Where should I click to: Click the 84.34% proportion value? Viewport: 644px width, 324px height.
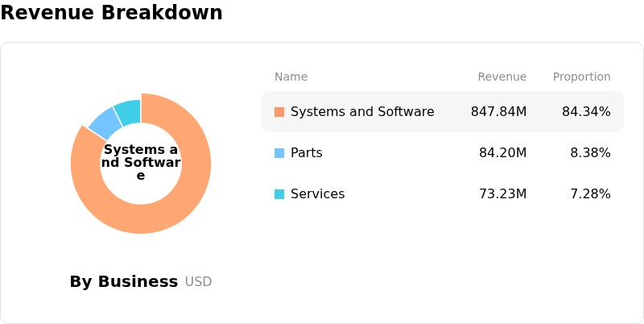586,112
